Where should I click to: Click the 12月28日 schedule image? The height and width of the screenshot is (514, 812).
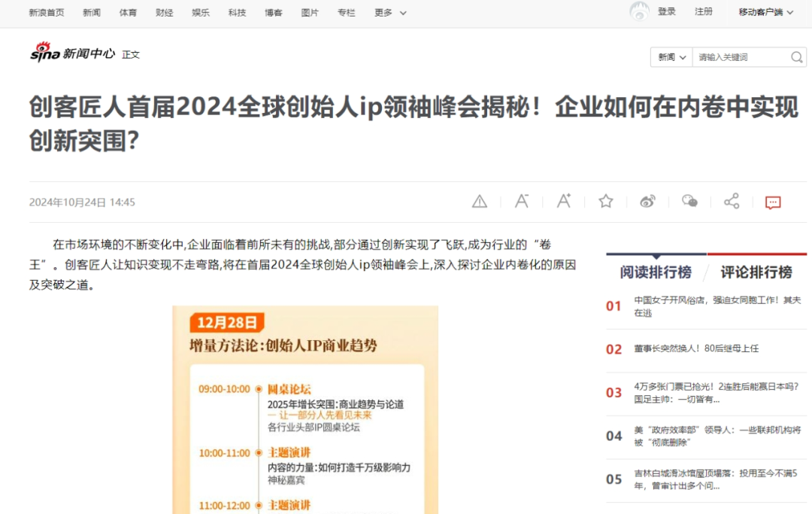(305, 409)
